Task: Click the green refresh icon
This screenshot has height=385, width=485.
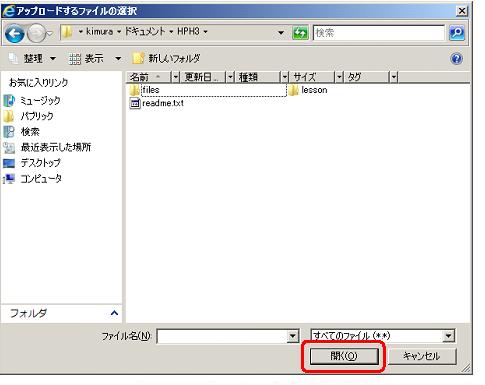Action: (x=300, y=33)
